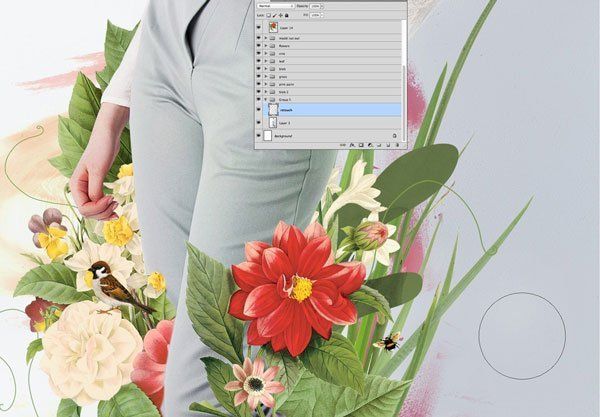The image size is (600, 417).
Task: Create a new layer icon
Action: tap(388, 145)
